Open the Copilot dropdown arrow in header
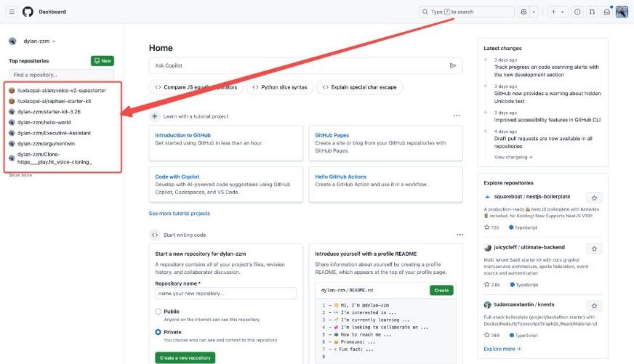 pyautogui.click(x=534, y=12)
